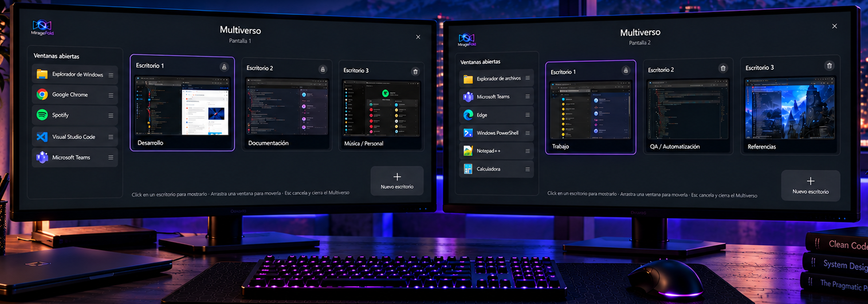Image resolution: width=868 pixels, height=304 pixels.
Task: Create a Nuevo escritorio on Pantalla 2
Action: (811, 186)
